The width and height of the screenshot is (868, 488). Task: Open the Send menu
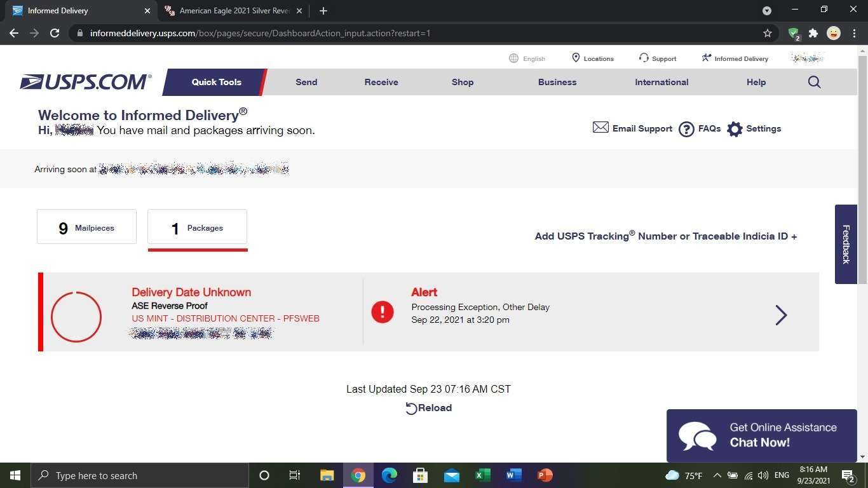306,82
